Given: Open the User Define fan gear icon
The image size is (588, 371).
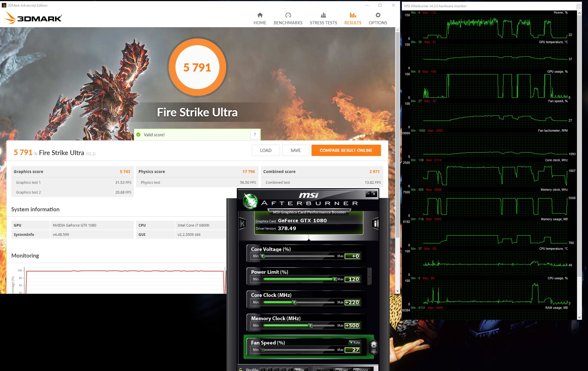Looking at the screenshot, I should [373, 346].
